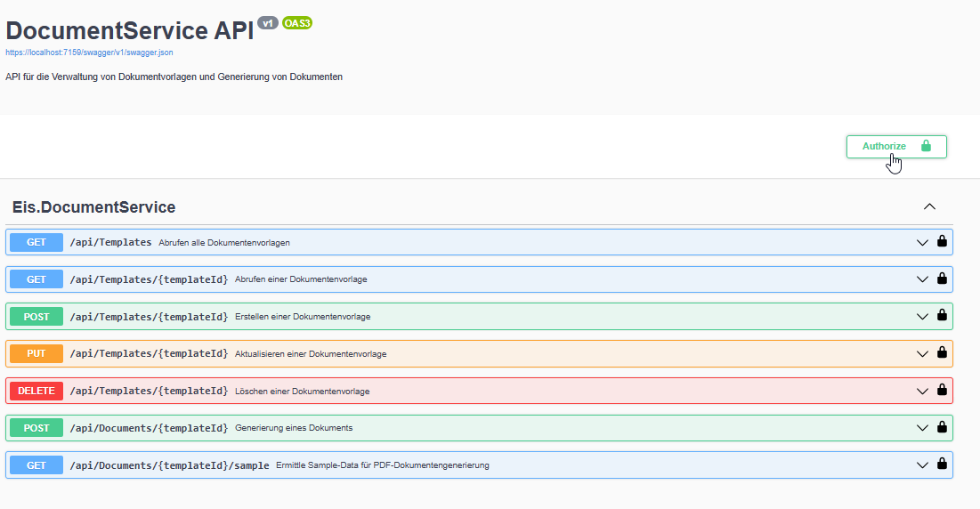Click the DocumentService API title

[x=129, y=30]
